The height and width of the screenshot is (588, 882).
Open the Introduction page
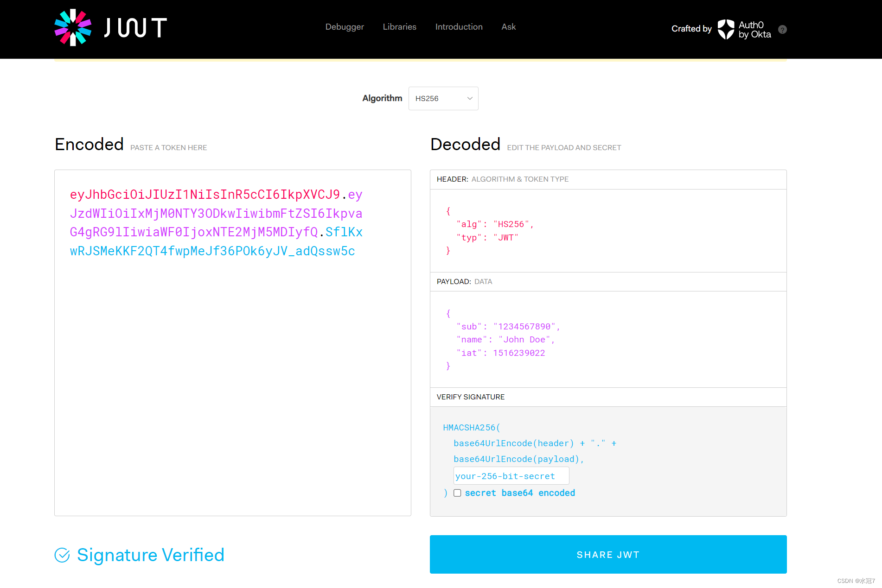(x=458, y=27)
